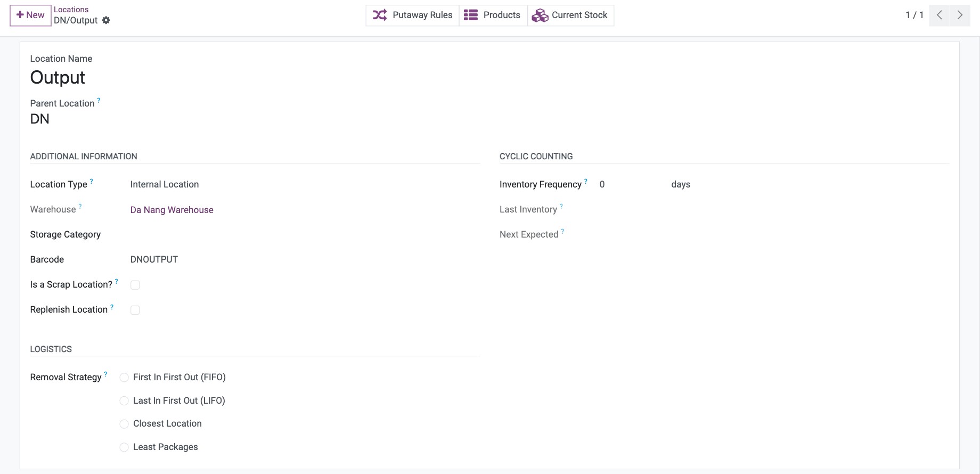Choose the Least Packages removal strategy
Viewport: 980px width, 474px height.
[124, 447]
